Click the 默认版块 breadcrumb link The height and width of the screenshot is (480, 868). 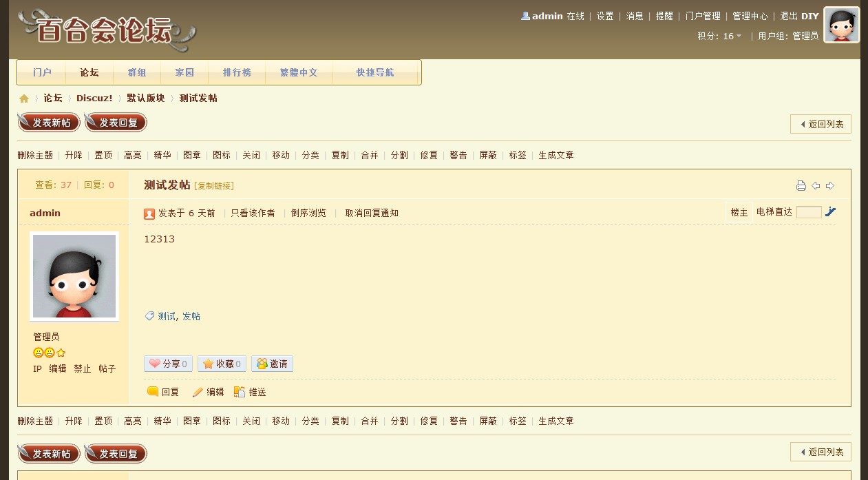(x=146, y=98)
